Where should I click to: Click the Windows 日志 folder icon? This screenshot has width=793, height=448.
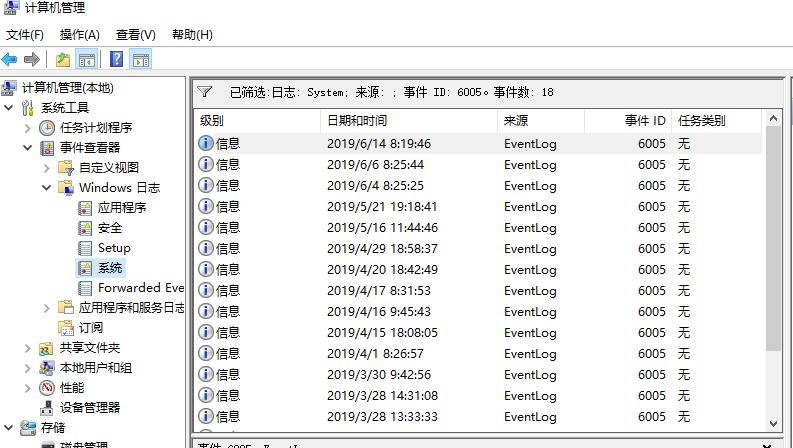coord(66,188)
